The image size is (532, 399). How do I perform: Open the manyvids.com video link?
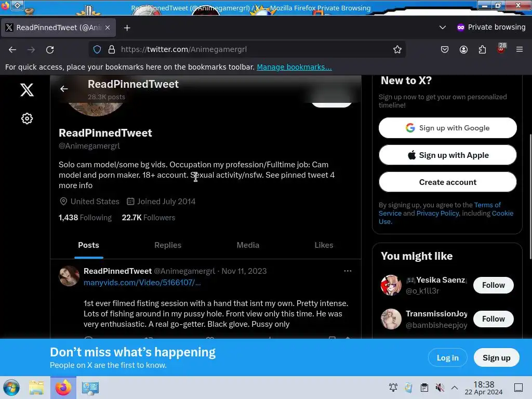[x=142, y=283]
